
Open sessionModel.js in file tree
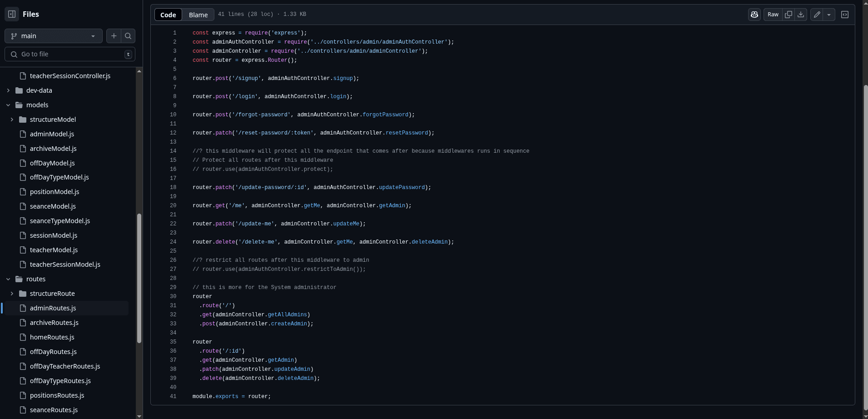pyautogui.click(x=54, y=235)
